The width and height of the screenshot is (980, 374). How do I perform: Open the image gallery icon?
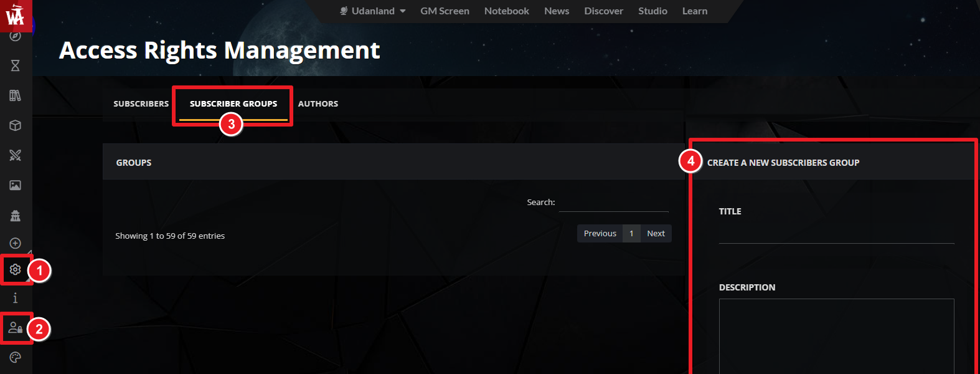pyautogui.click(x=16, y=185)
